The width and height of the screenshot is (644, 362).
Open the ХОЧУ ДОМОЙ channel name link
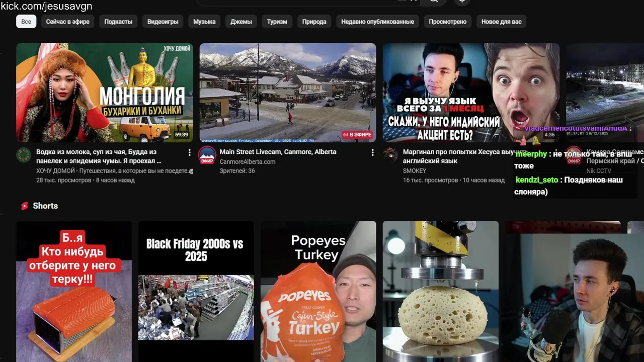(x=112, y=171)
